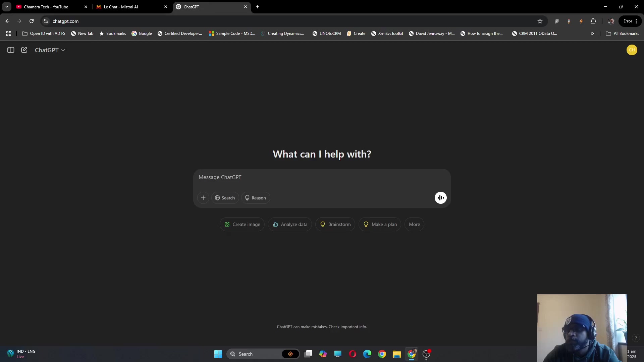644x362 pixels.
Task: Open the Bookmarks starred bookmark
Action: click(x=113, y=34)
